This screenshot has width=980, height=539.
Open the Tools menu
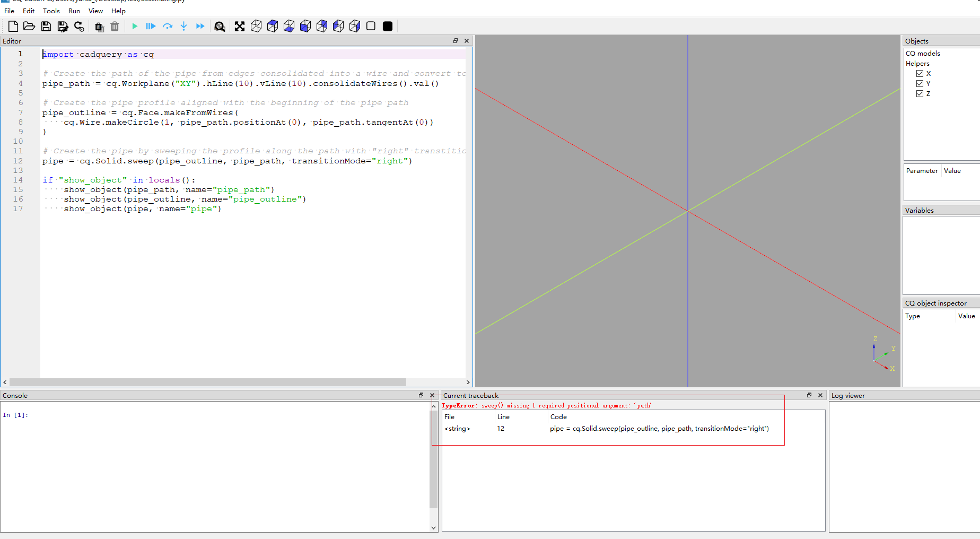click(x=51, y=11)
